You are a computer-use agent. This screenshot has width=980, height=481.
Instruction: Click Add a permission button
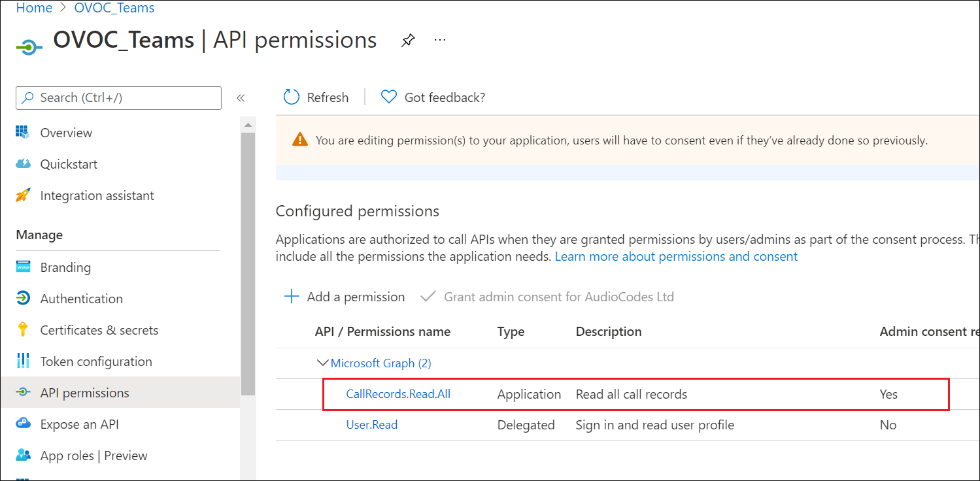(345, 297)
